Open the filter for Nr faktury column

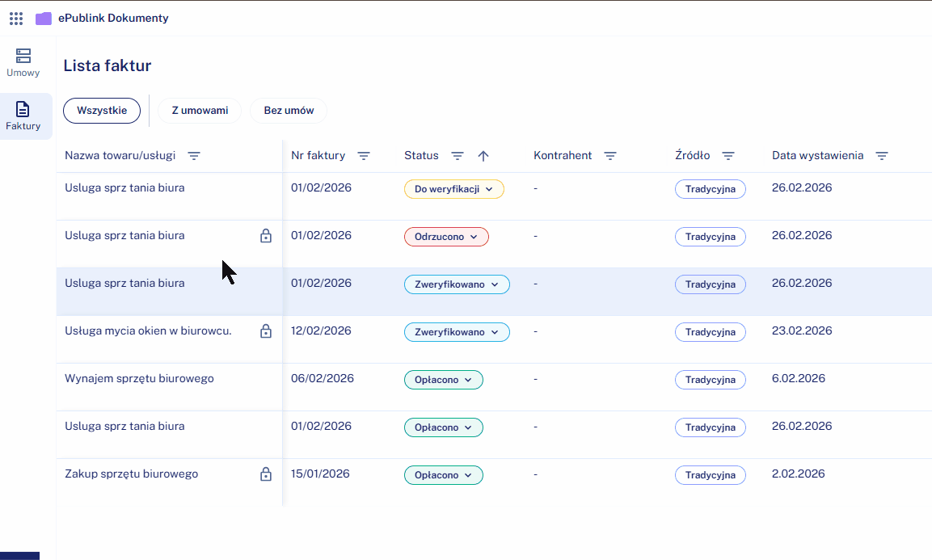click(364, 155)
